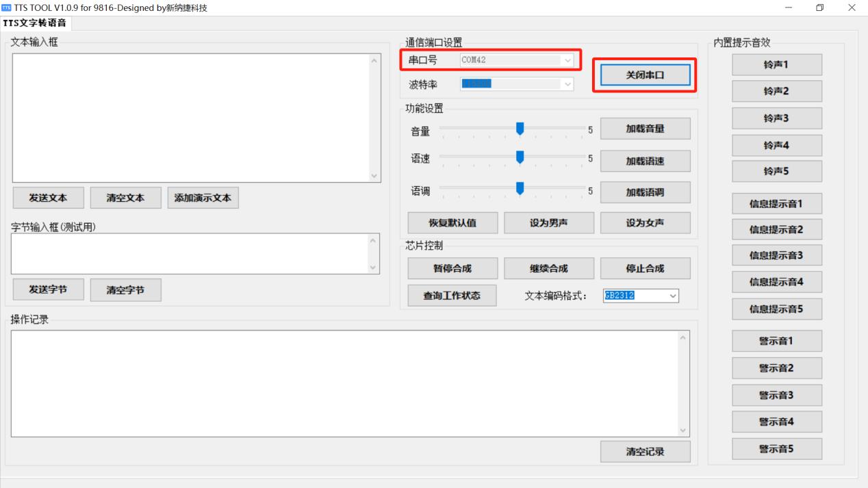Query chip status via 查询工作状态

pyautogui.click(x=452, y=296)
